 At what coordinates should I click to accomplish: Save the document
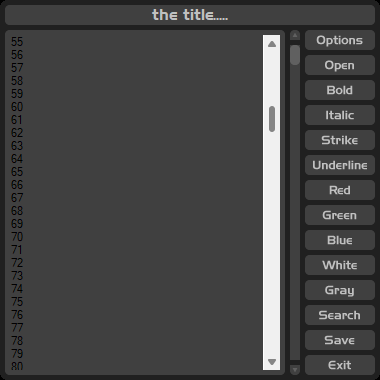pos(340,340)
